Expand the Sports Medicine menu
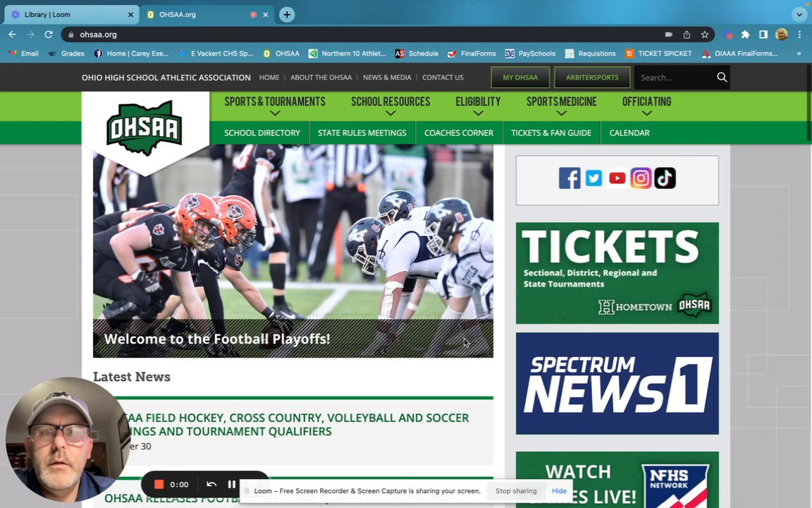 pyautogui.click(x=561, y=107)
